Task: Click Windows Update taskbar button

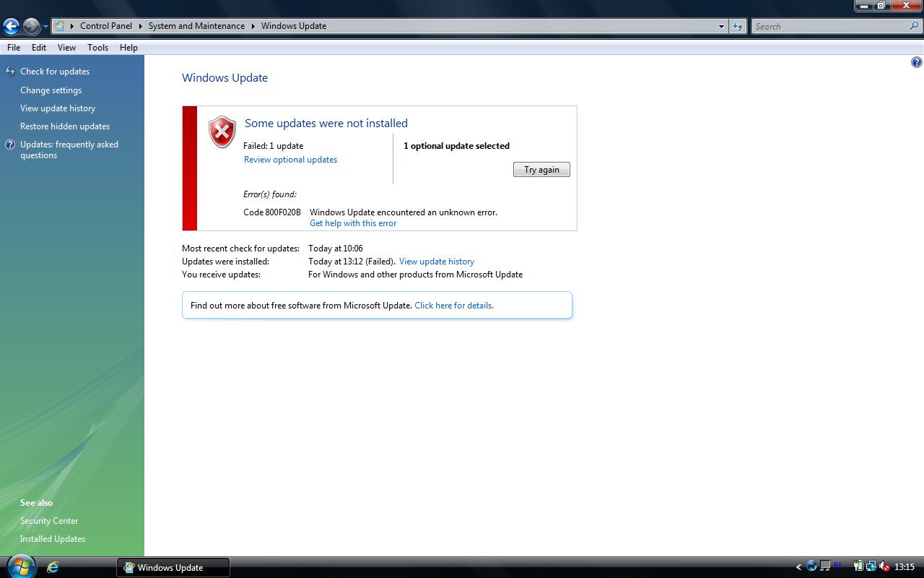Action: tap(173, 567)
